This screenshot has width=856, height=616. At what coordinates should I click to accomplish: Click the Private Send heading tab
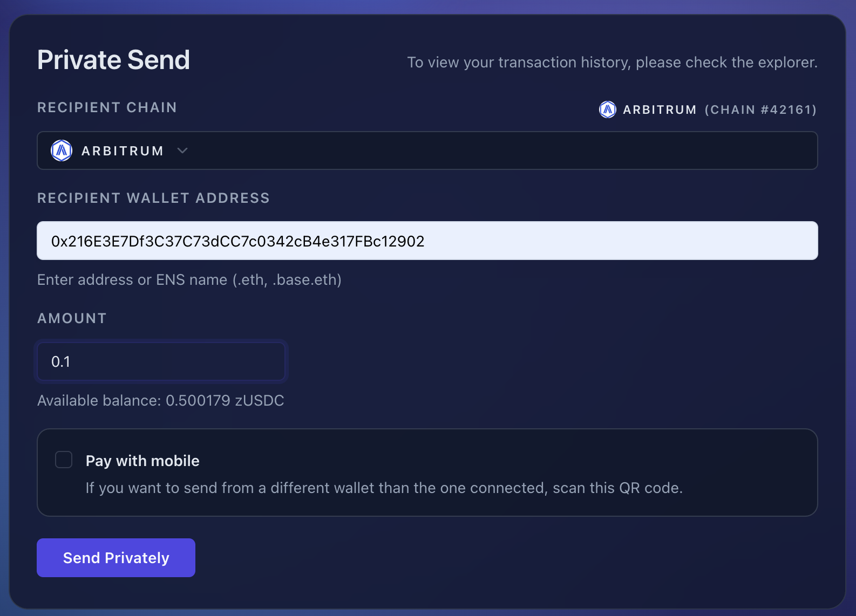pos(113,59)
